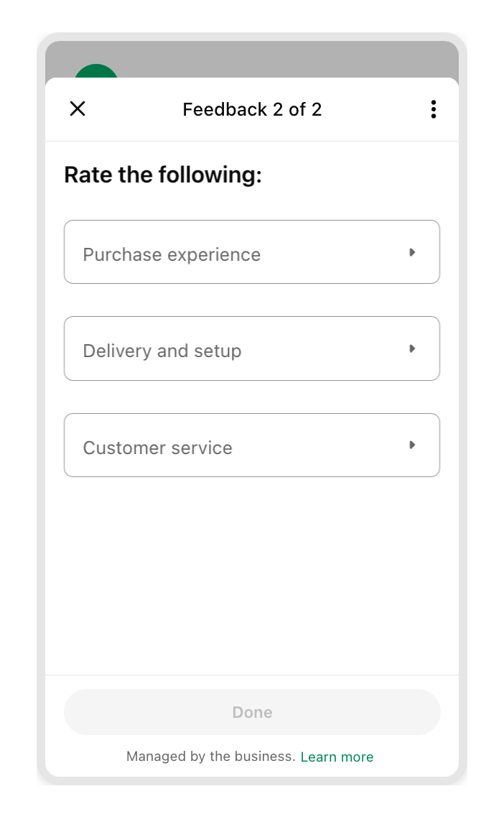The width and height of the screenshot is (504, 822).
Task: Click the "Purchase experience" label text
Action: (x=172, y=254)
